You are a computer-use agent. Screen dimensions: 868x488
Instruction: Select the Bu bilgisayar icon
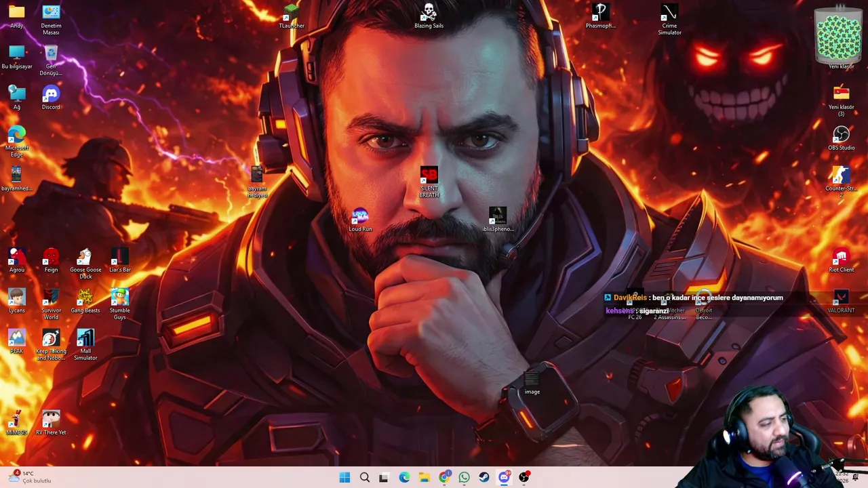[x=17, y=58]
